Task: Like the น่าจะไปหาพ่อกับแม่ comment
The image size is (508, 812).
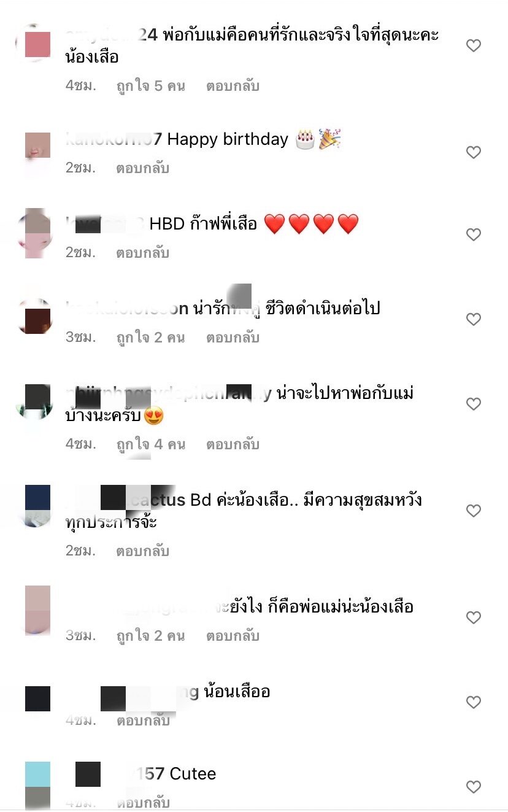Action: (473, 404)
